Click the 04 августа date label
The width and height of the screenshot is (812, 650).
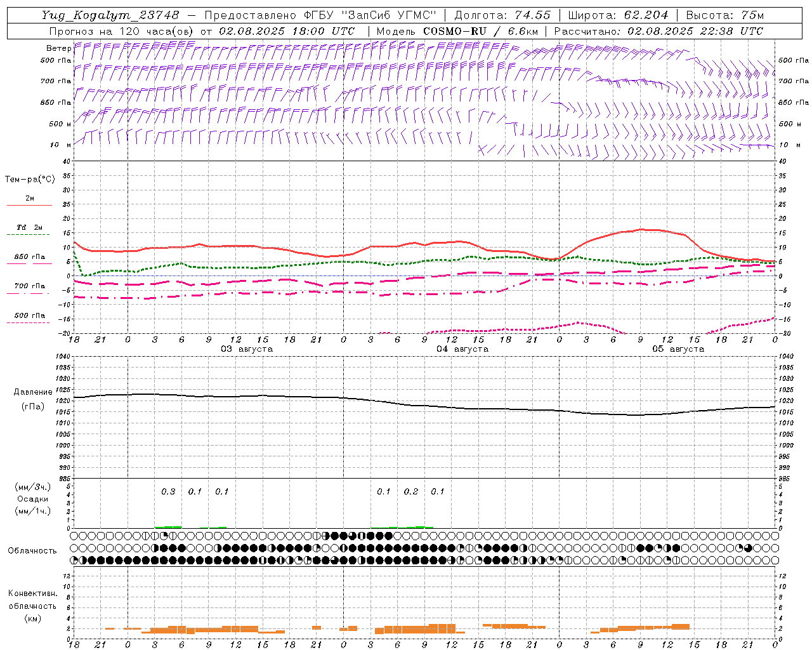tap(462, 349)
